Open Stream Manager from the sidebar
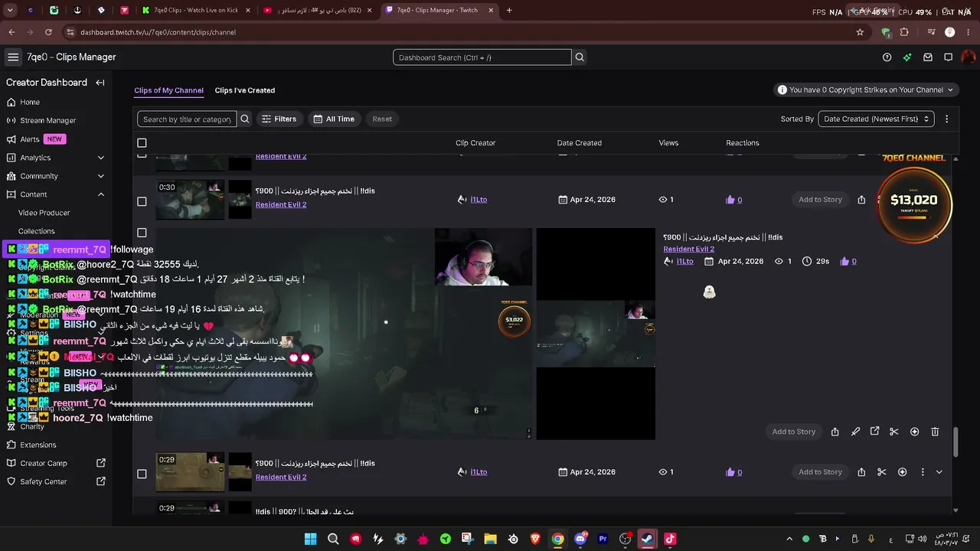The height and width of the screenshot is (551, 980). tap(47, 120)
